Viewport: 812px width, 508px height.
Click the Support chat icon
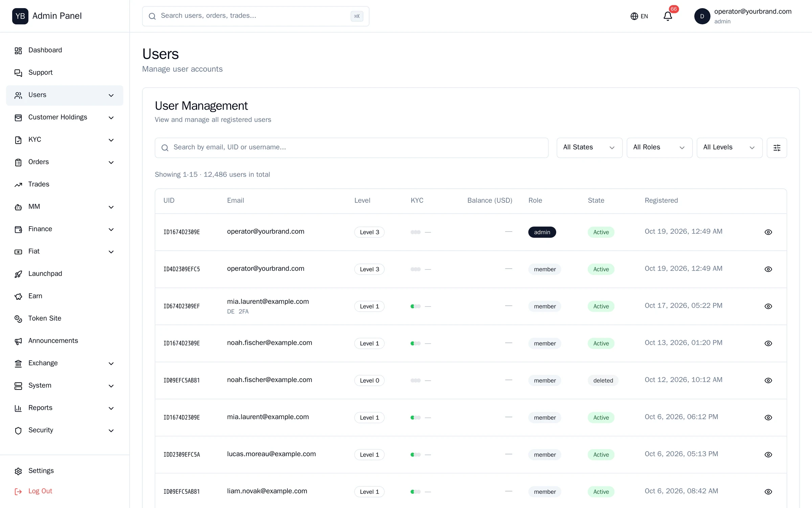click(18, 73)
